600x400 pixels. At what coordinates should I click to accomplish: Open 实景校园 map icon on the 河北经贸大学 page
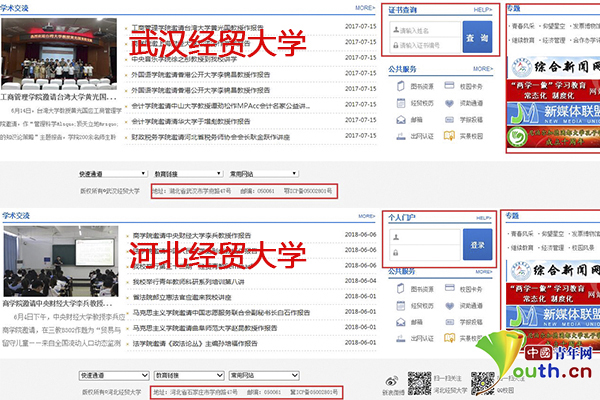[449, 338]
